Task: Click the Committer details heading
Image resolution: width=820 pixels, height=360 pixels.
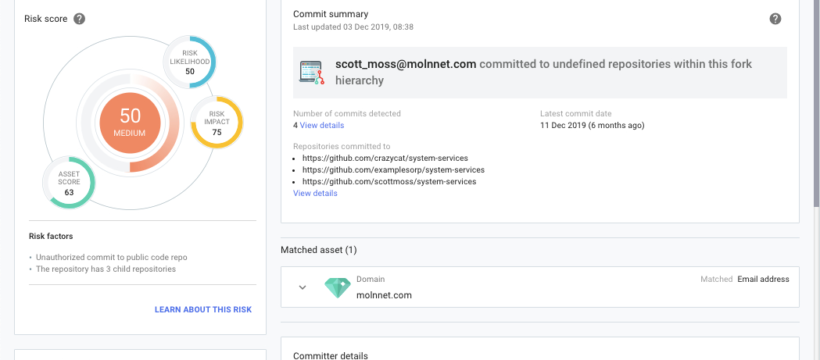Action: pos(331,356)
